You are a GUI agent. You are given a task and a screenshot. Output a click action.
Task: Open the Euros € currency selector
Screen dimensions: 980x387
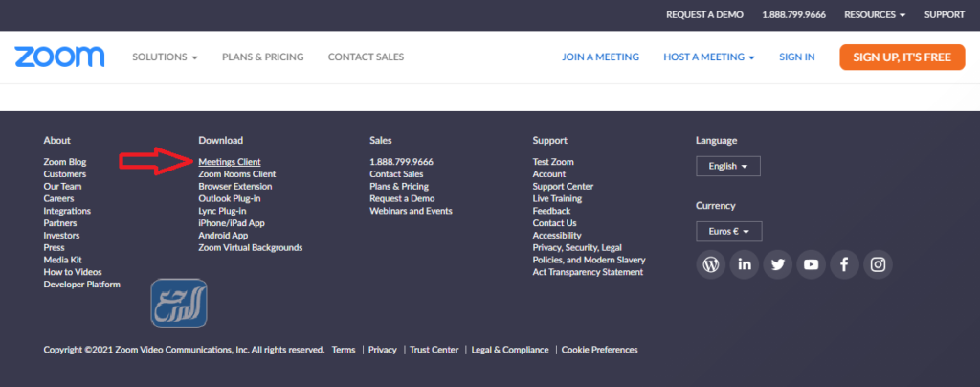click(728, 231)
